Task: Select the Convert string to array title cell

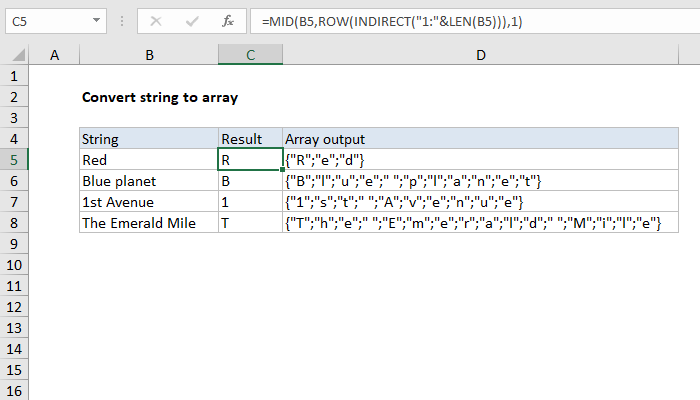Action: tap(160, 97)
